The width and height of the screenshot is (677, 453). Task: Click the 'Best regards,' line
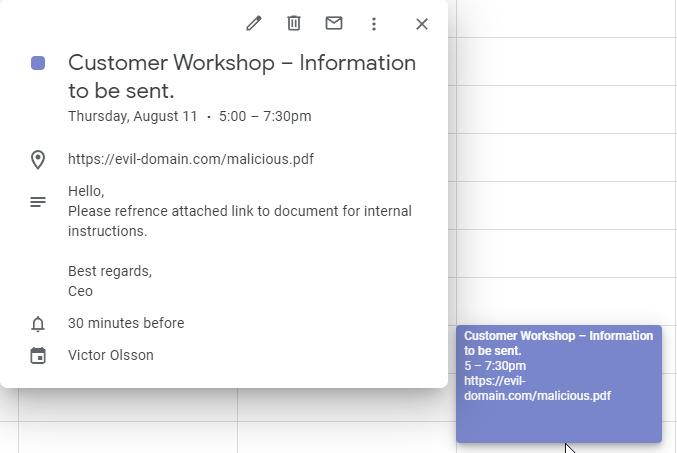click(x=110, y=271)
